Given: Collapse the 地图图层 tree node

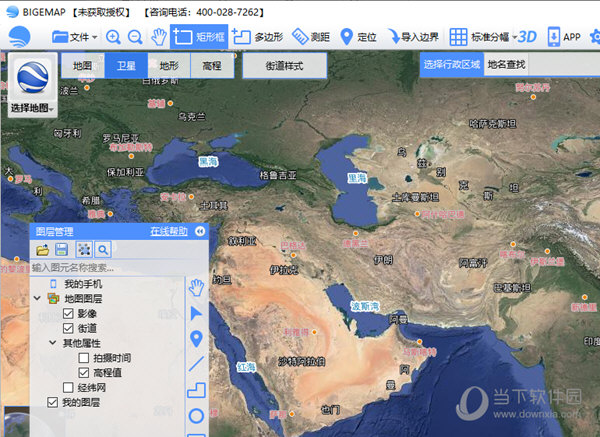Looking at the screenshot, I should point(39,299).
